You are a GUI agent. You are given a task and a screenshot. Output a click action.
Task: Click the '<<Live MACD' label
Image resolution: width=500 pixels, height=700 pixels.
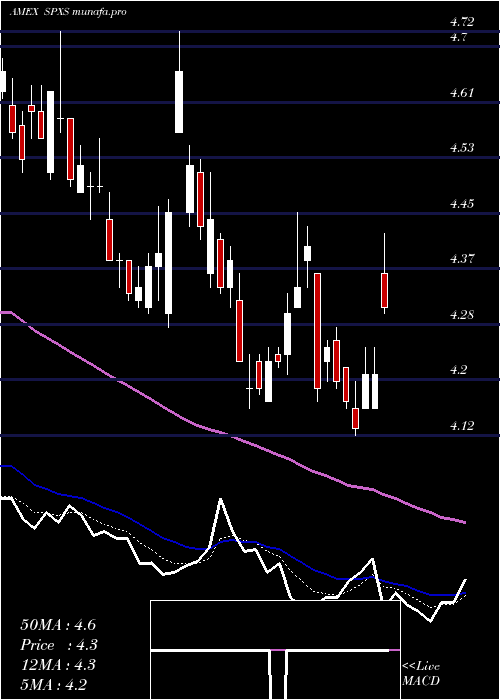[421, 673]
